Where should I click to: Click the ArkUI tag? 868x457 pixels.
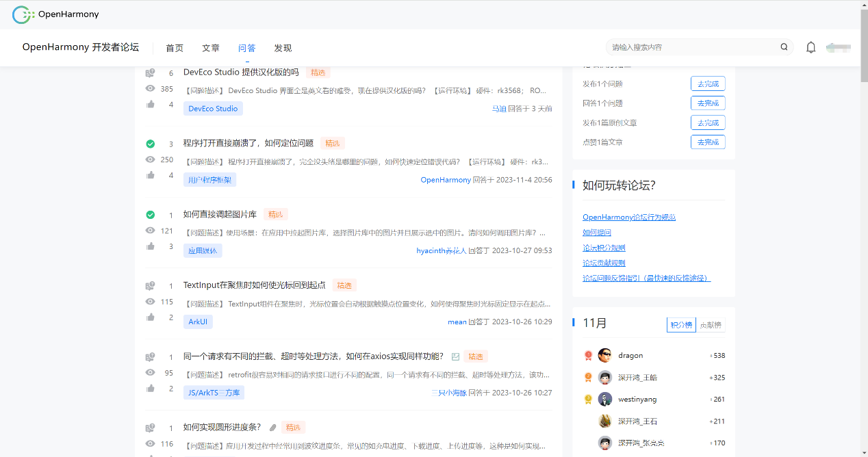(x=198, y=322)
